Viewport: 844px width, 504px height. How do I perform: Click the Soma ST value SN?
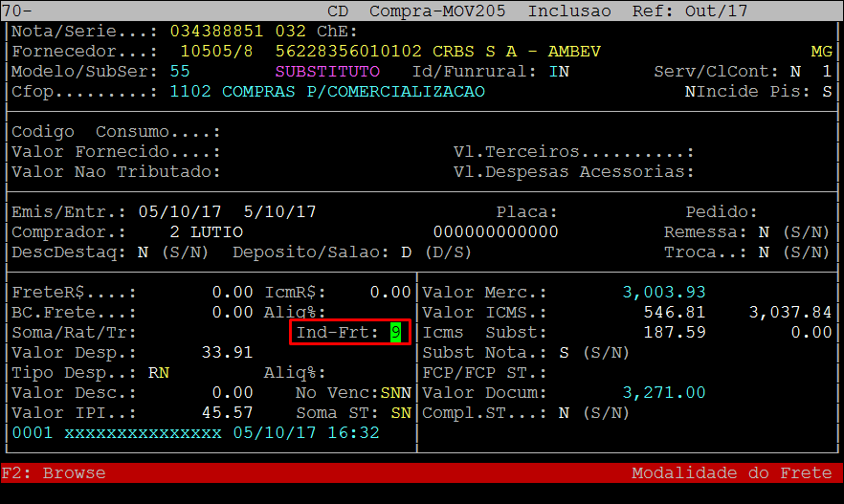401,413
